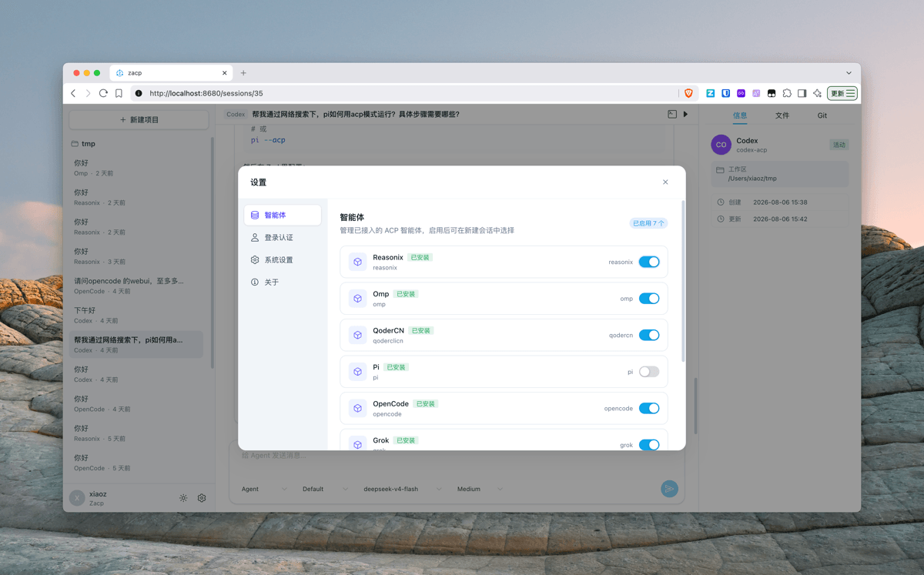This screenshot has height=575, width=924.
Task: Go back in the browser
Action: point(73,93)
